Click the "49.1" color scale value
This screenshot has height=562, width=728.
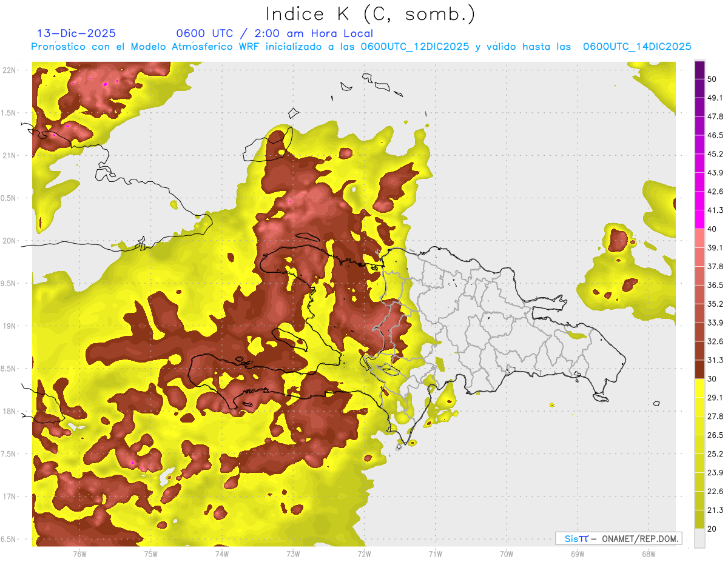coord(715,98)
